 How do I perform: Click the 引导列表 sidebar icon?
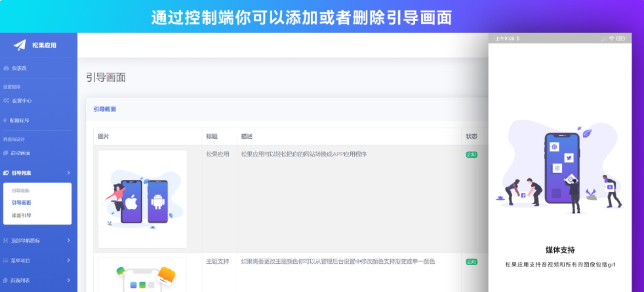7,173
